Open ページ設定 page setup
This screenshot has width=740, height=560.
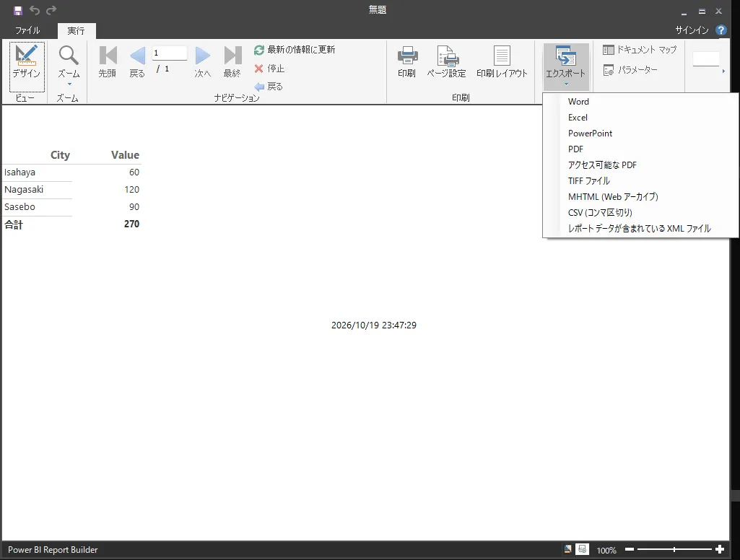pyautogui.click(x=446, y=61)
